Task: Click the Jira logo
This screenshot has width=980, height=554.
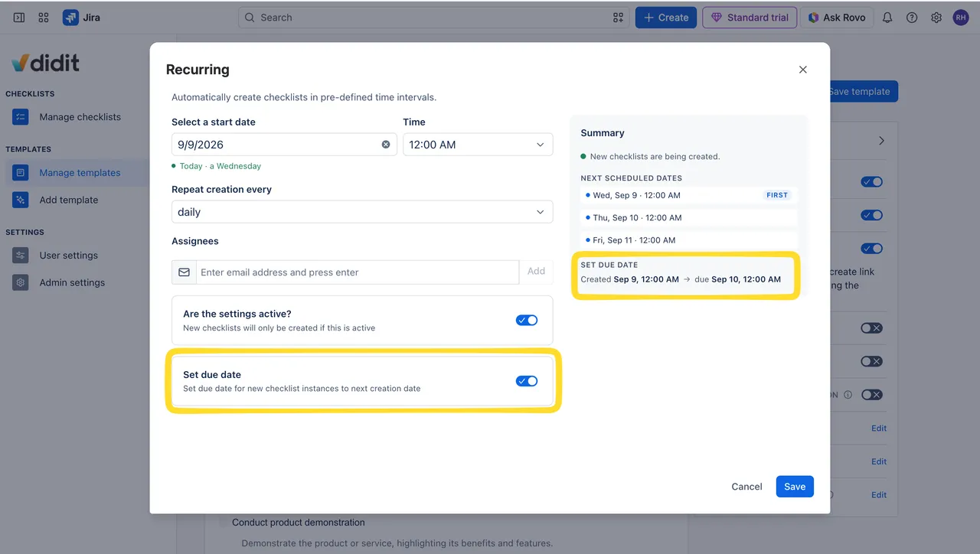Action: coord(82,18)
